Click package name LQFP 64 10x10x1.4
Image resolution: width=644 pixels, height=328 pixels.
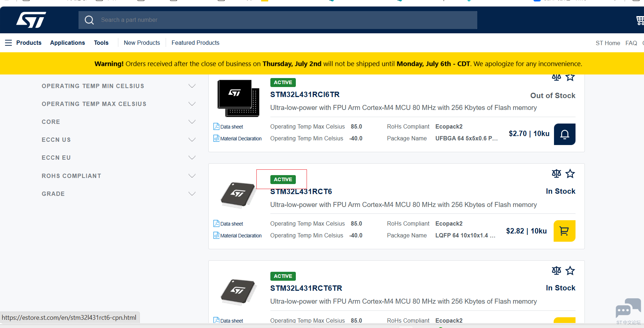pyautogui.click(x=465, y=236)
